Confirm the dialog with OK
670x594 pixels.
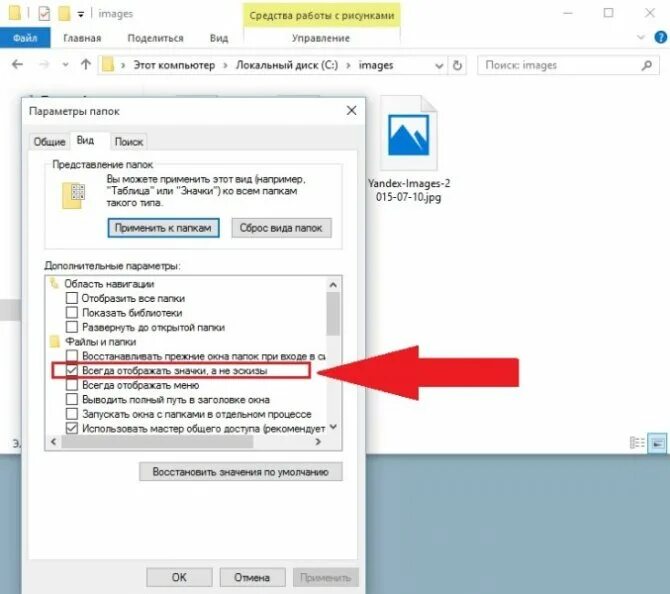(179, 577)
